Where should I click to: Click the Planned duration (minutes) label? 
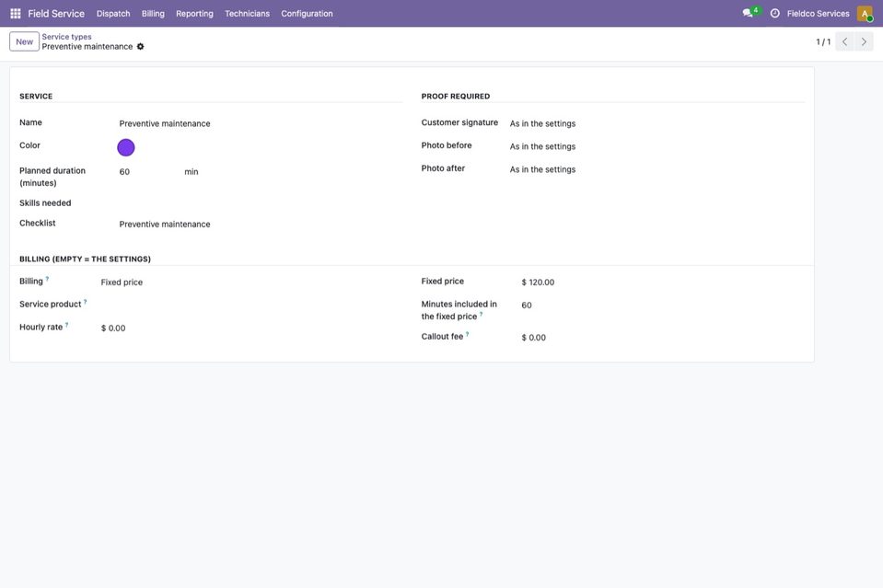coord(52,177)
